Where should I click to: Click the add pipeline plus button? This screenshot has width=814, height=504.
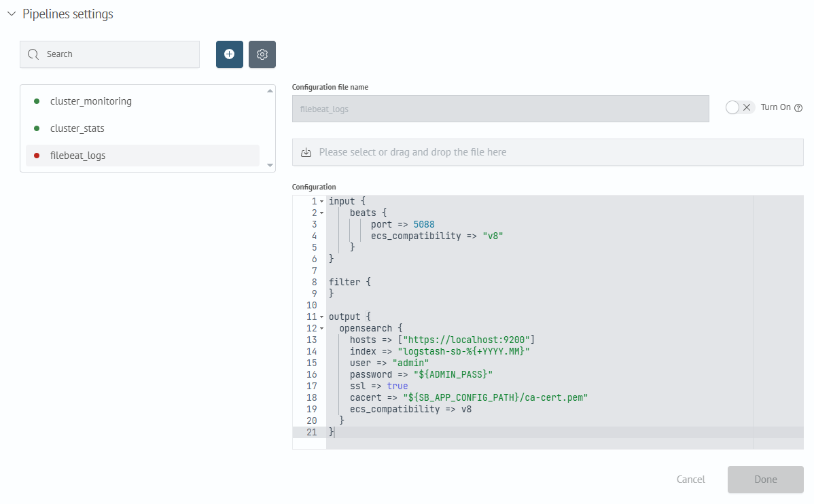tap(229, 54)
